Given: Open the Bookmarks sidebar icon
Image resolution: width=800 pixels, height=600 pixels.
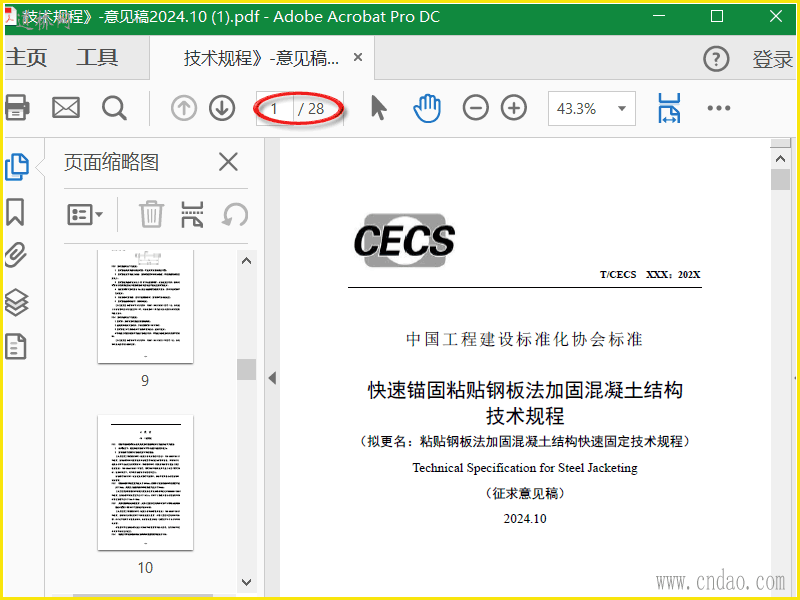Looking at the screenshot, I should point(15,212).
